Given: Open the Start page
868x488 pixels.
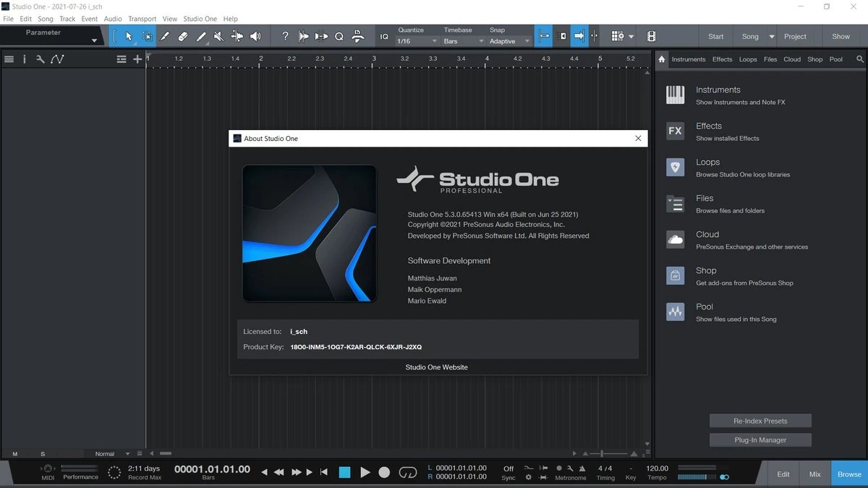Looking at the screenshot, I should tap(715, 36).
